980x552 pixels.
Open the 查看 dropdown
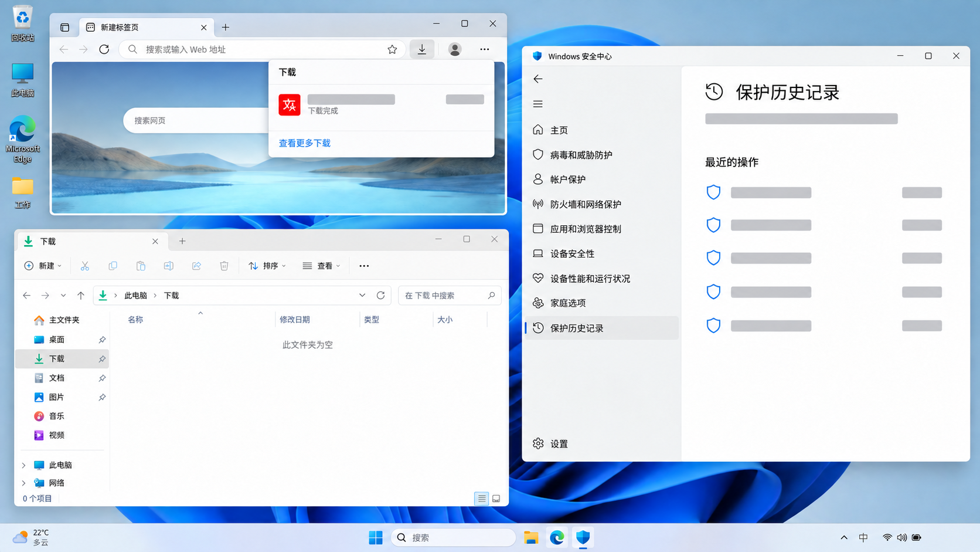pos(321,266)
